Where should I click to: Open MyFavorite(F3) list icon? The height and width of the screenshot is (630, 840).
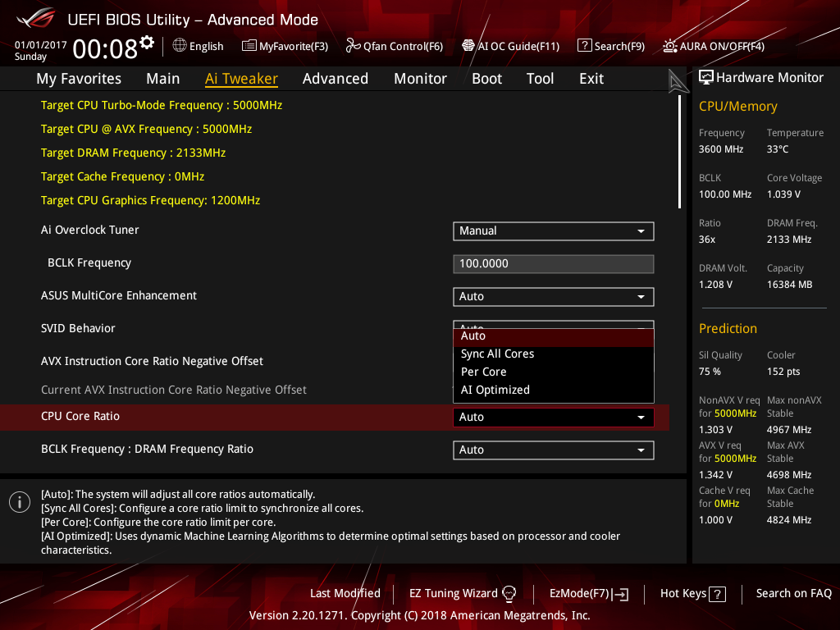click(249, 46)
